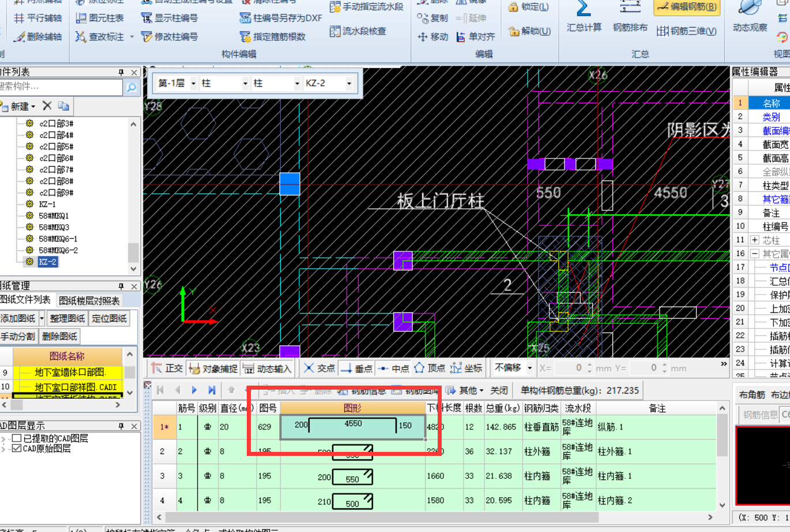790x532 pixels.
Task: Select KZ-1 in the component tree
Action: pos(47,204)
